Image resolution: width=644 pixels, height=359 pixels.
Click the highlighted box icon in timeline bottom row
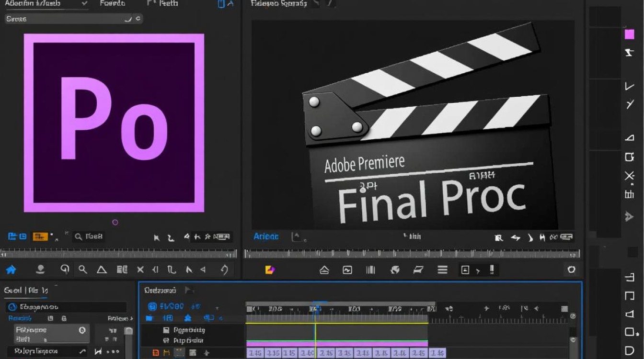click(179, 353)
